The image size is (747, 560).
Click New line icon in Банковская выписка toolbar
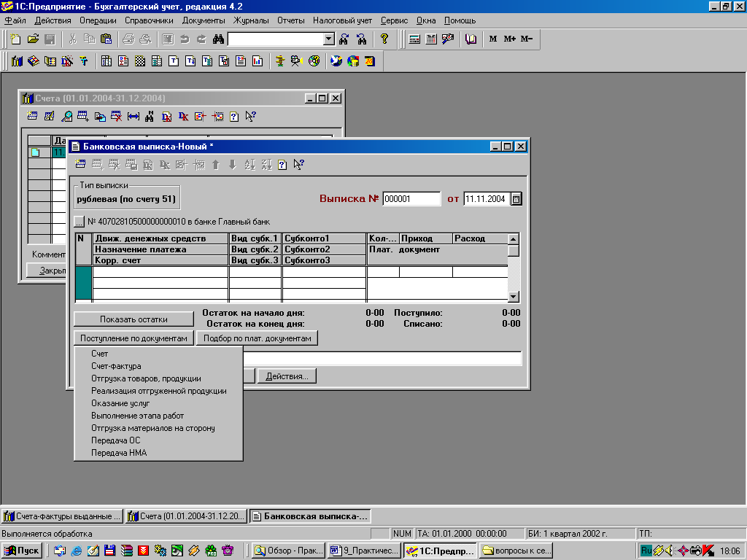coord(80,165)
